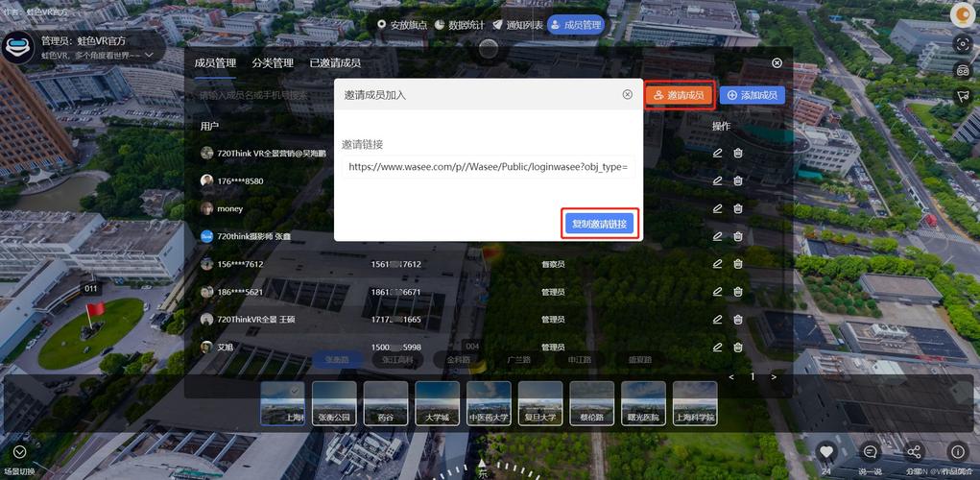Open 通知列表 notification list
The width and height of the screenshot is (980, 480).
coord(516,25)
